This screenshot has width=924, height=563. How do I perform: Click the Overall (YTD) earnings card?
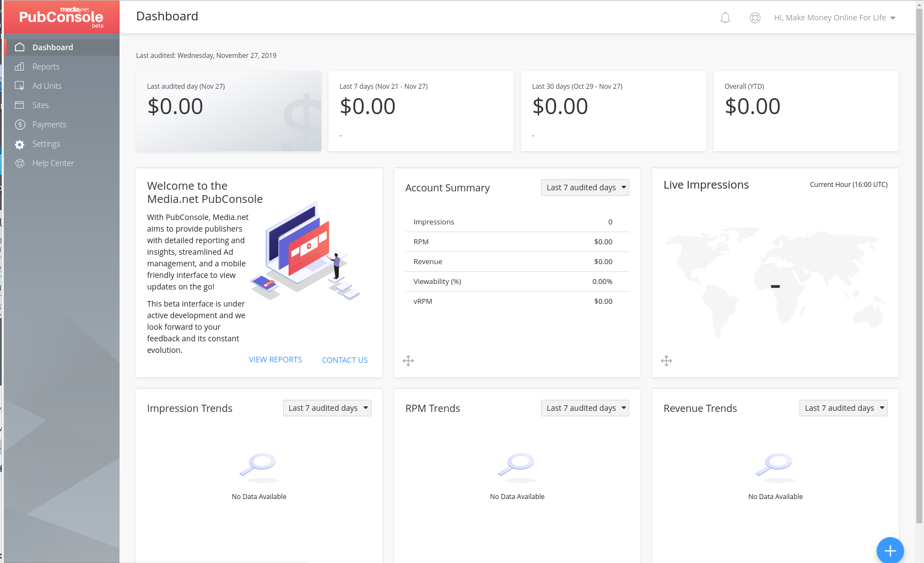tap(806, 111)
